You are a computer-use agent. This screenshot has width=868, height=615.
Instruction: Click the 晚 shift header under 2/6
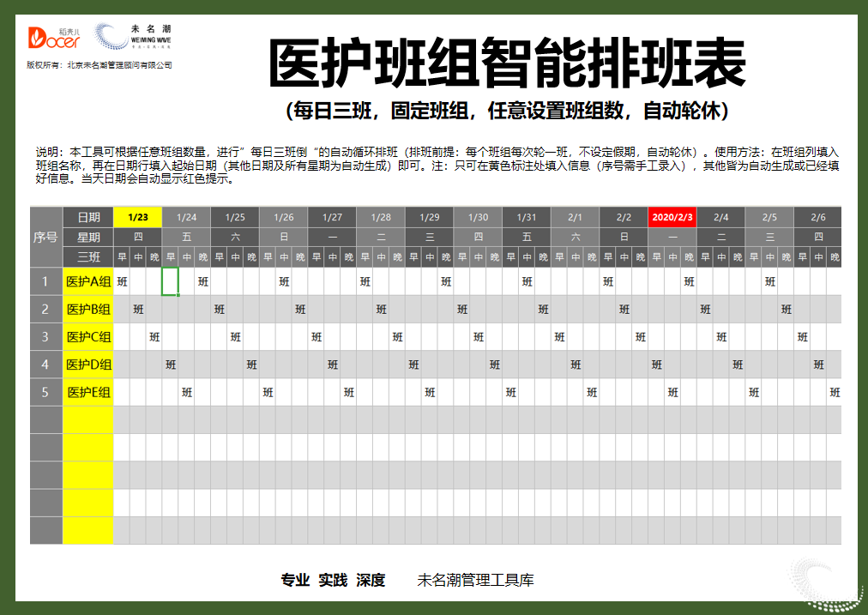pos(836,255)
